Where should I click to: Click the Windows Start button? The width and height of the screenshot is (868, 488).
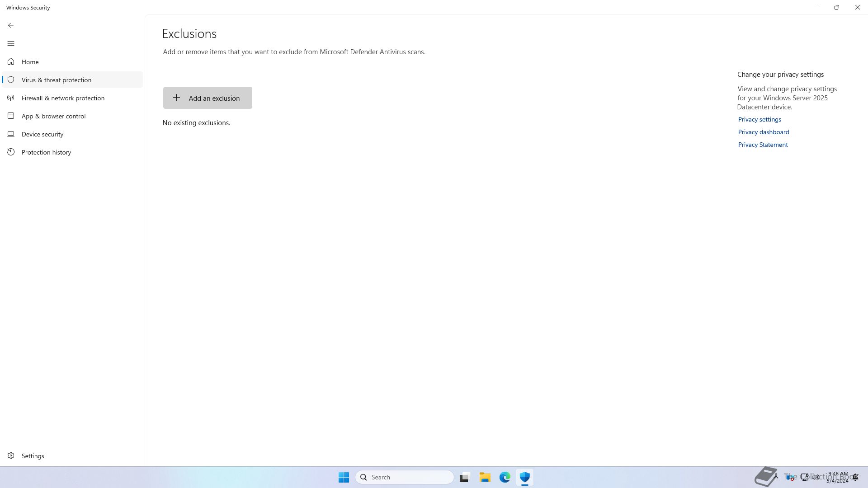(x=344, y=477)
